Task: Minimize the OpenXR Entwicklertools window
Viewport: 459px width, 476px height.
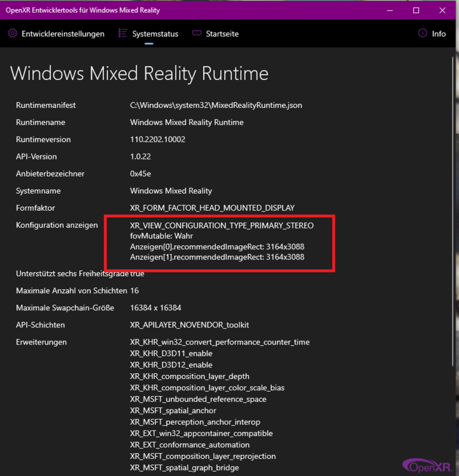Action: pyautogui.click(x=390, y=10)
